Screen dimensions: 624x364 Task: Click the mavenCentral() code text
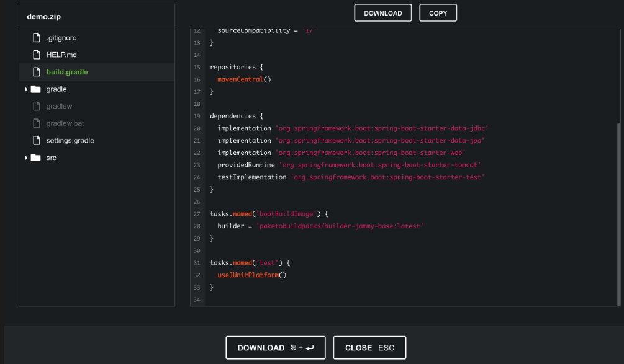click(x=244, y=79)
